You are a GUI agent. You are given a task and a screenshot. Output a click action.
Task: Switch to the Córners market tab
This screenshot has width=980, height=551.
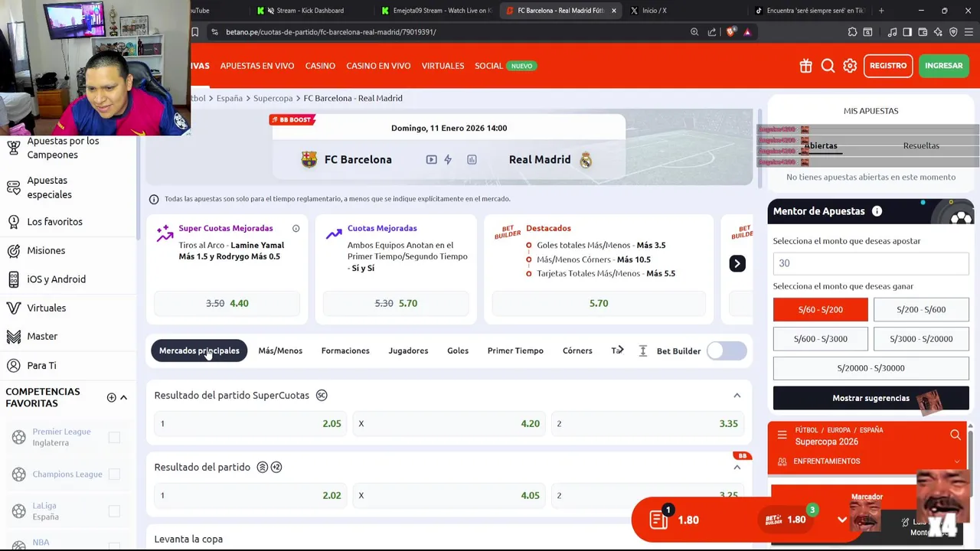click(577, 350)
